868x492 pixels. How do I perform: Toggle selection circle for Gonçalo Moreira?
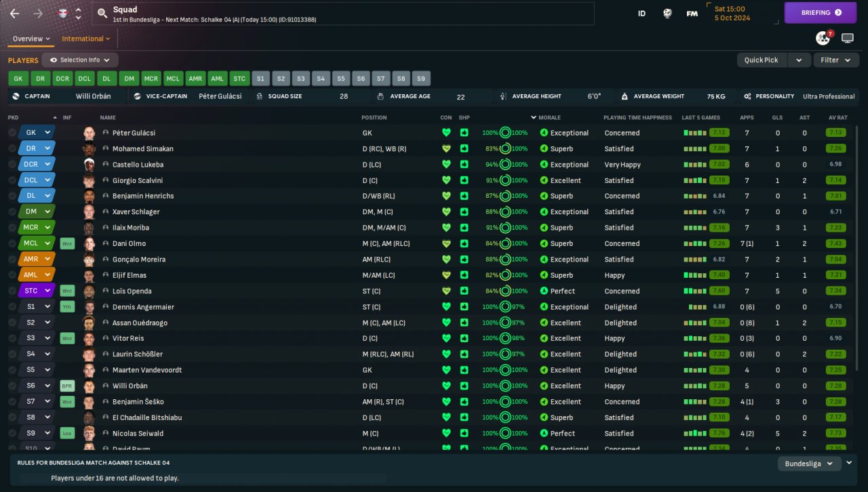(12, 260)
